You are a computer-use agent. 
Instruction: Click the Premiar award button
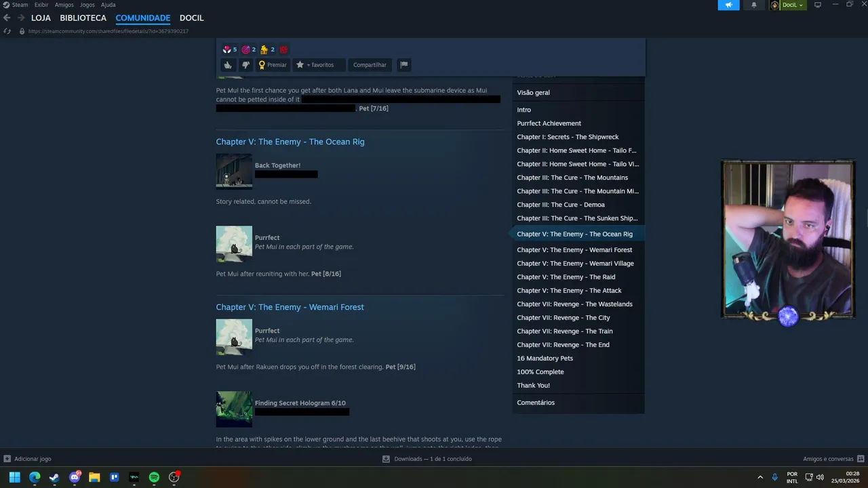[x=273, y=65]
